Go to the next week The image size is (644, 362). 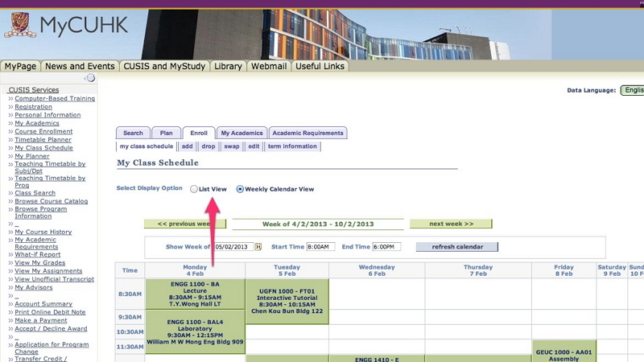(x=451, y=224)
